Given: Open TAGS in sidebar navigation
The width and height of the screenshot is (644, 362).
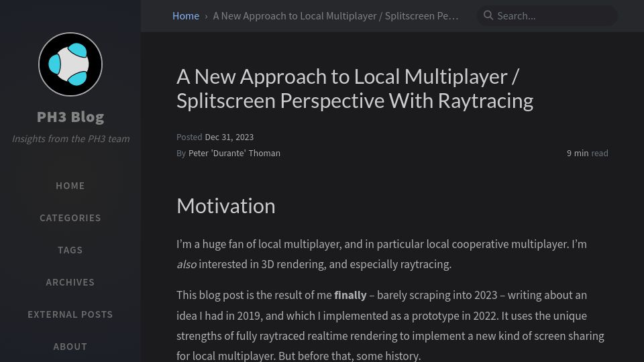Looking at the screenshot, I should 70,250.
